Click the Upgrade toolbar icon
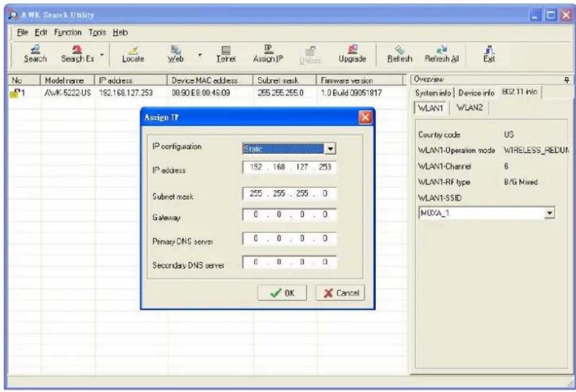Viewport: 576px width, 392px height. [352, 54]
